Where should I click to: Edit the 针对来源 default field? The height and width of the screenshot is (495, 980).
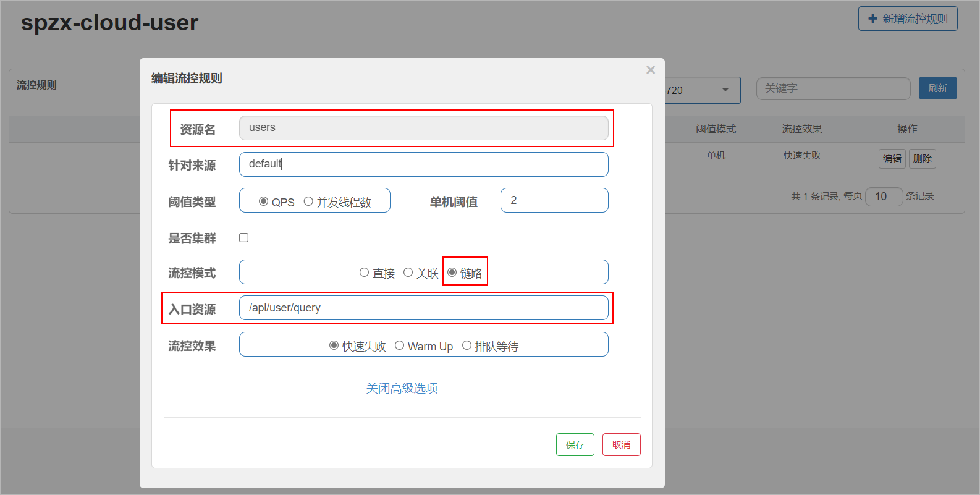pyautogui.click(x=423, y=164)
